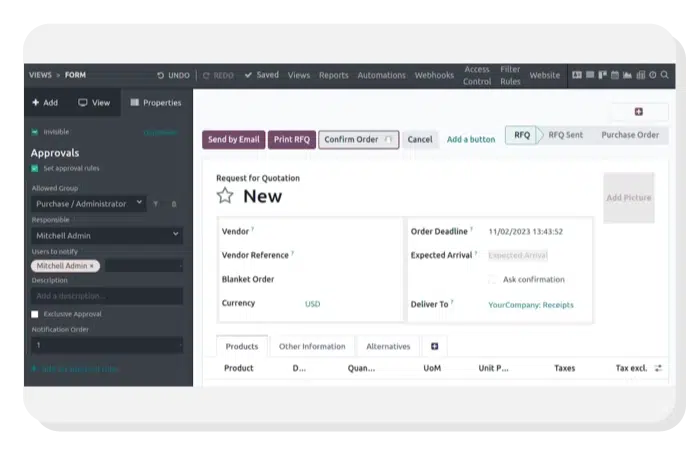Click the plus icon to add a tab
Screen dimensions: 700x450
434,346
